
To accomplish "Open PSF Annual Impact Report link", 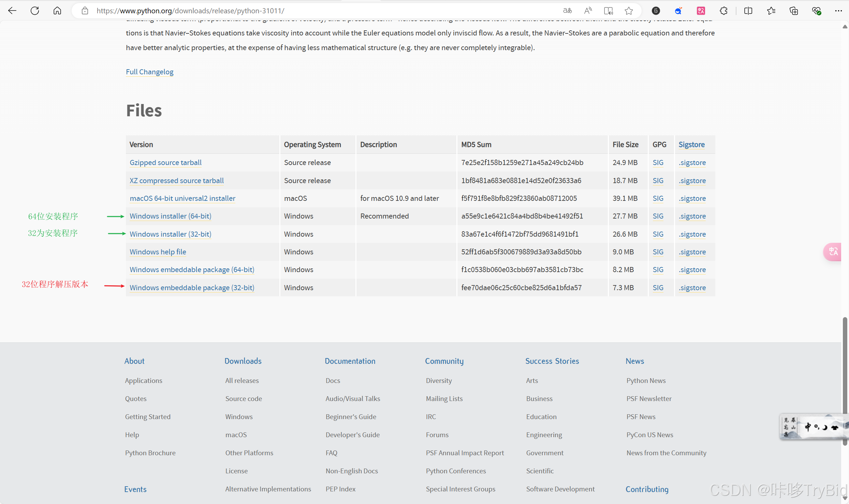I will [465, 453].
